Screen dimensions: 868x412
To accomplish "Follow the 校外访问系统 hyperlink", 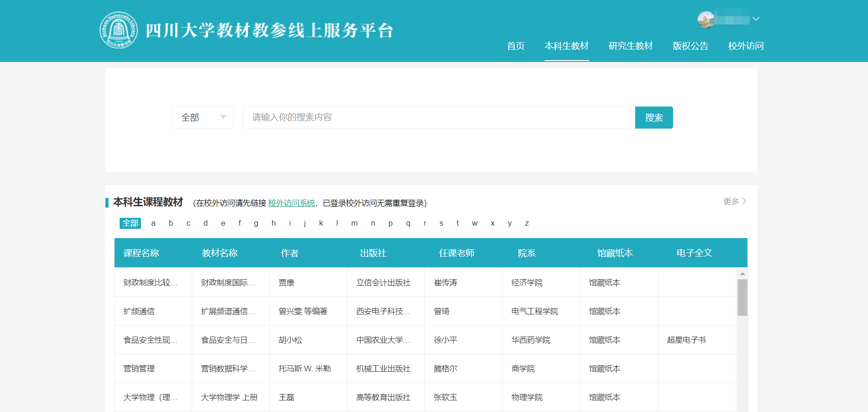I will (x=291, y=203).
